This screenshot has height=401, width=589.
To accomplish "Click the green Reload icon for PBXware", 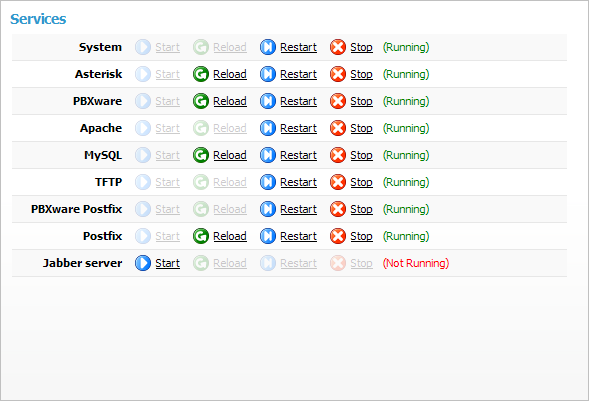I will click(x=201, y=101).
